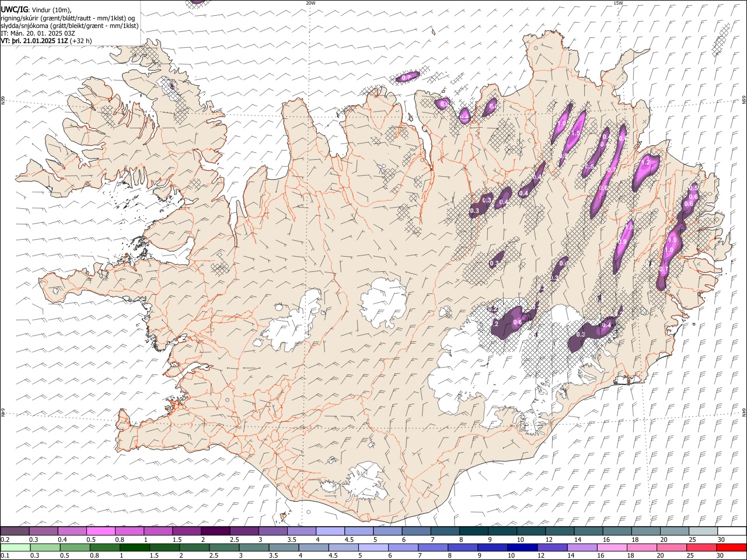Click the bright pink 0.5 swatch in the upper legend
747x560 pixels.
point(101,531)
